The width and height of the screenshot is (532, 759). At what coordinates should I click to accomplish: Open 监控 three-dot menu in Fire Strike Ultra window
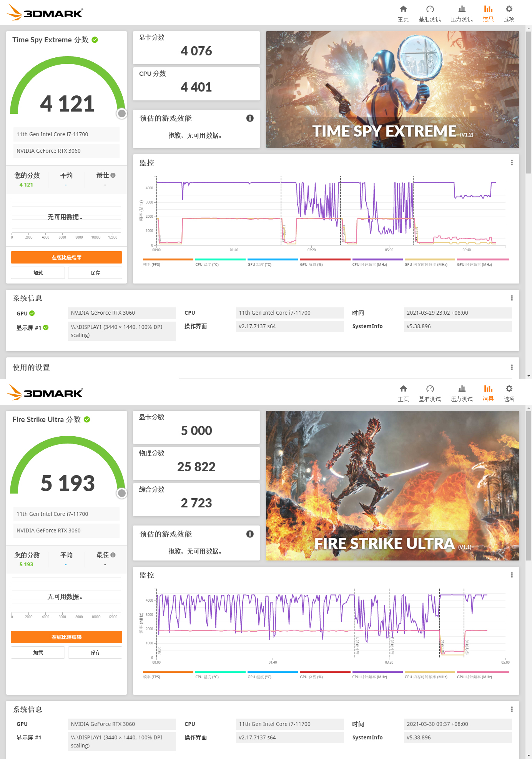(512, 575)
